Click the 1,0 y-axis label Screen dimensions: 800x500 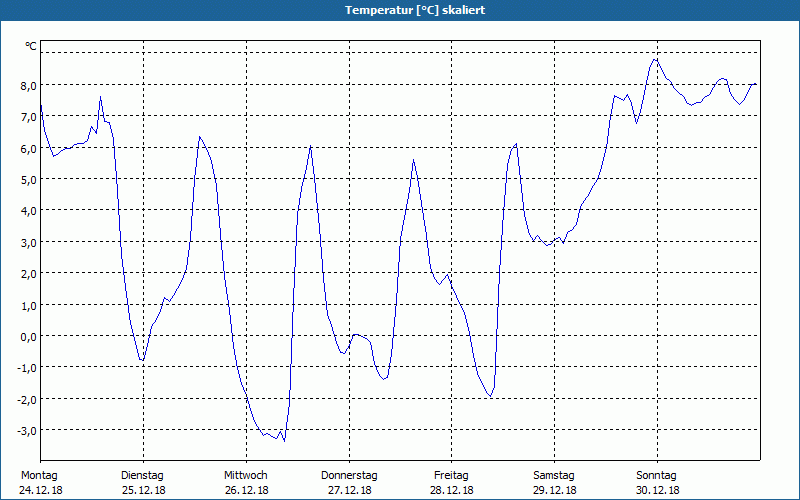pos(28,305)
